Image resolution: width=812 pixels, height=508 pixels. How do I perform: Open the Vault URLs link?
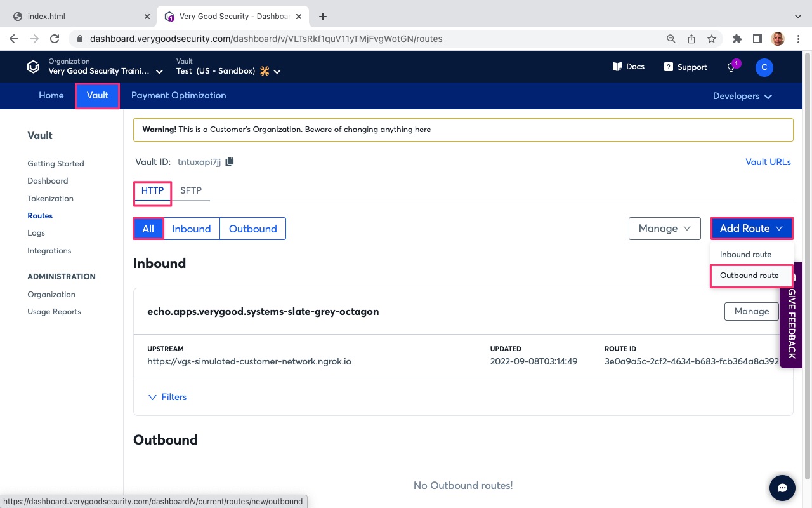768,162
